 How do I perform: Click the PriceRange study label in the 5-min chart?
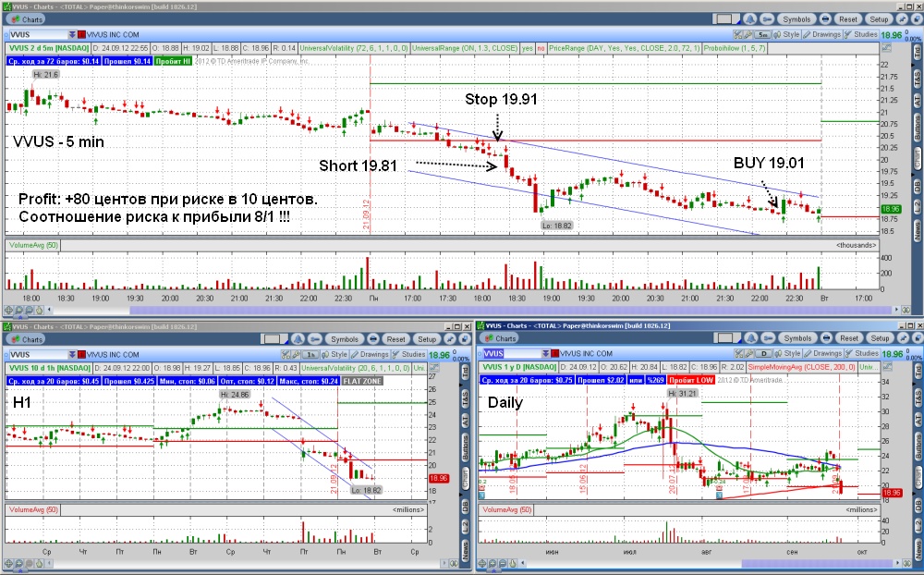624,48
